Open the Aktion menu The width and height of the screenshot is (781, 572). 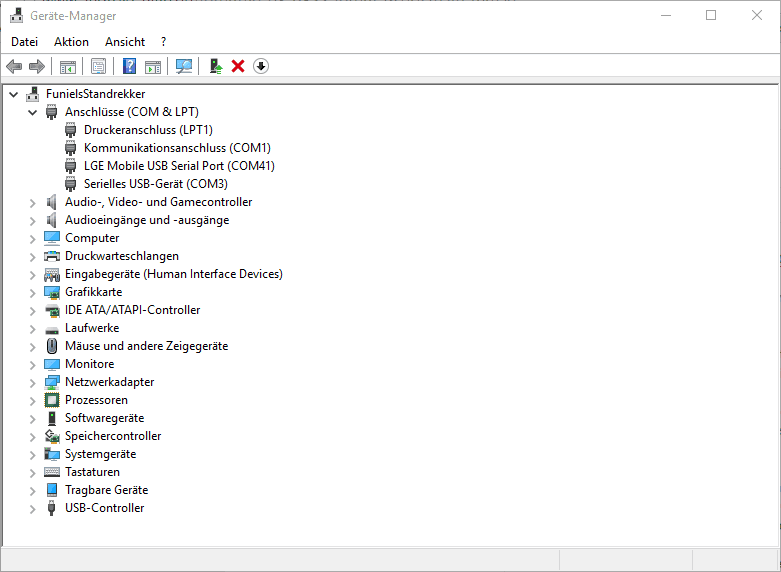pyautogui.click(x=71, y=42)
